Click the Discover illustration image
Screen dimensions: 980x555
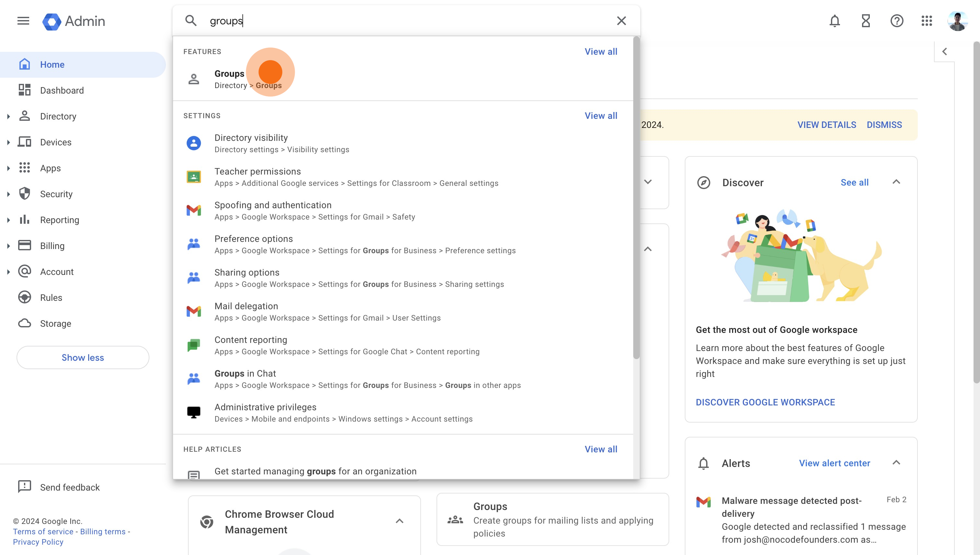point(801,255)
